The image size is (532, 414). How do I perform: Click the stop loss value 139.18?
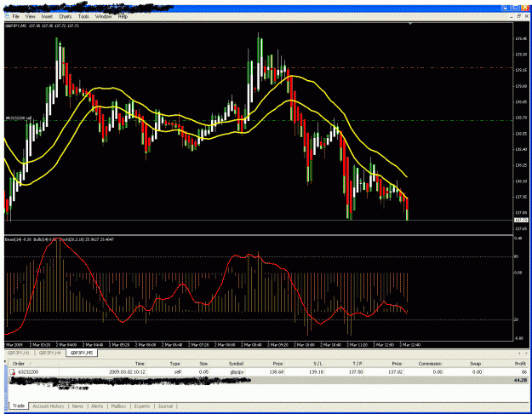point(316,372)
